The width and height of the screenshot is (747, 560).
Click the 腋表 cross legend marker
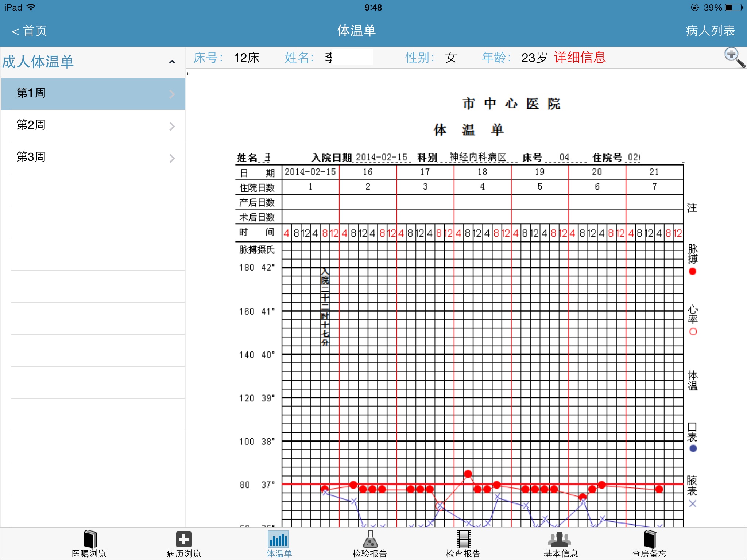coord(693,503)
